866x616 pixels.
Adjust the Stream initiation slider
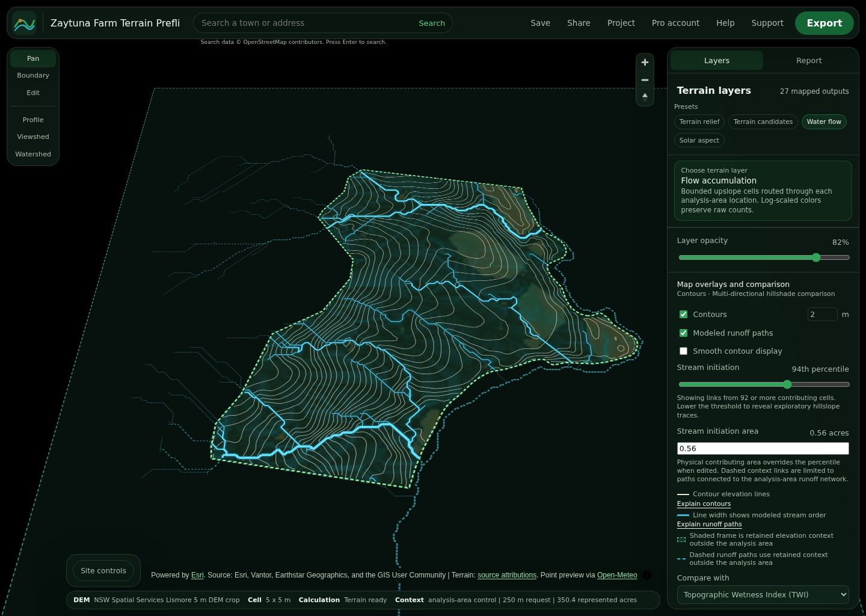(764, 384)
